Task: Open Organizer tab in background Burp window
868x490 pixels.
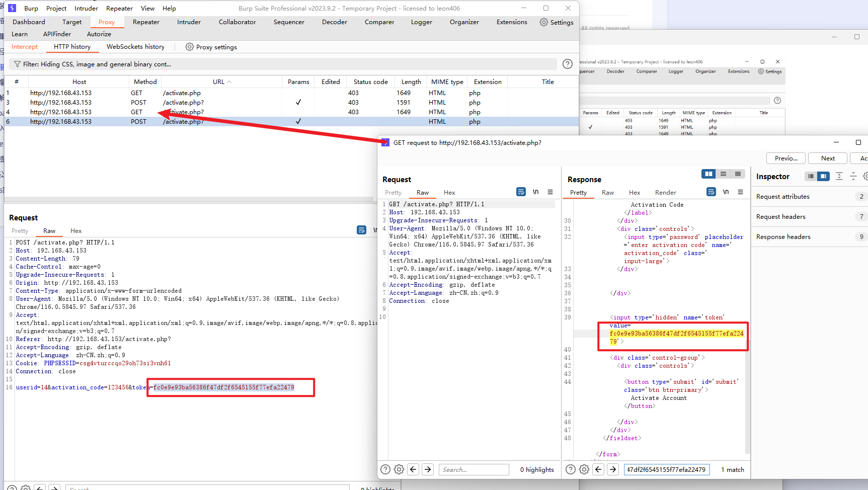Action: (705, 71)
